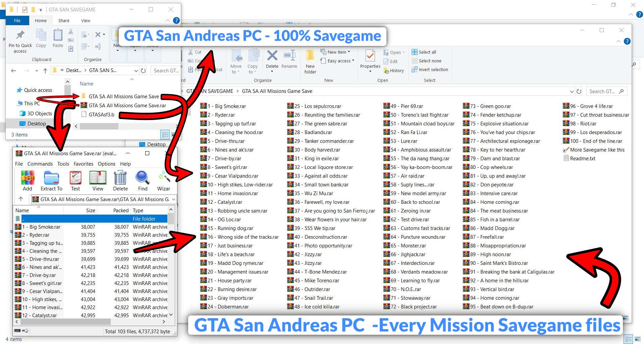Expand address history dropdown in large Explorer
This screenshot has width=644, height=344.
pos(572,91)
